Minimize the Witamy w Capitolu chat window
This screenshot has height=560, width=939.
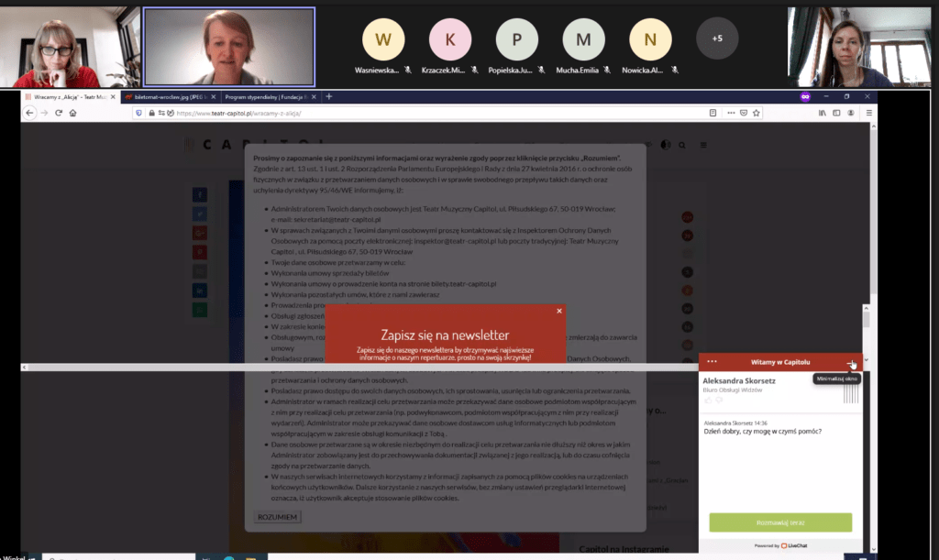851,363
